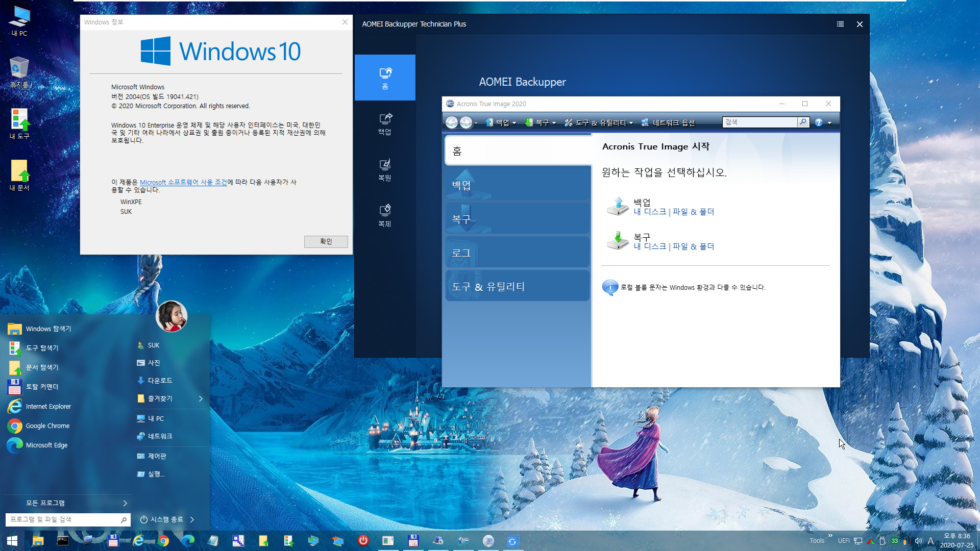Expand arrow next to 시스템 종료
Image resolution: width=980 pixels, height=551 pixels.
192,519
